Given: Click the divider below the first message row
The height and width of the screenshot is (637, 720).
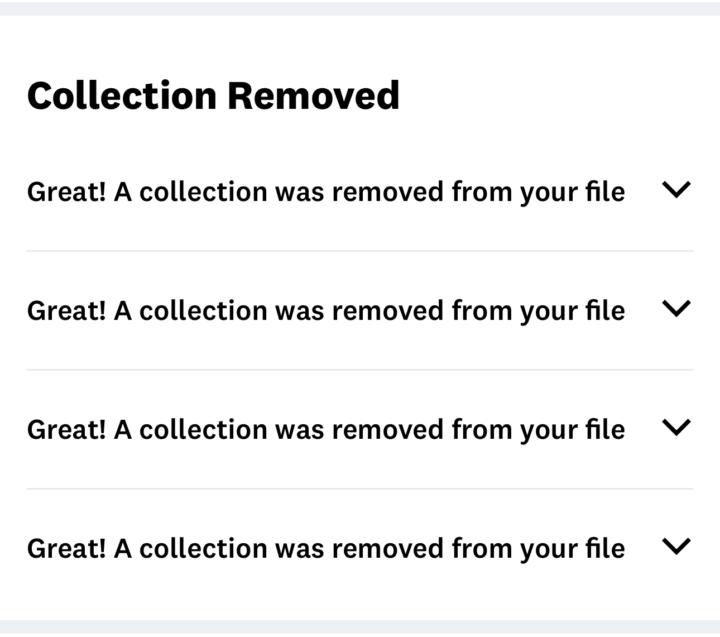Looking at the screenshot, I should (360, 251).
